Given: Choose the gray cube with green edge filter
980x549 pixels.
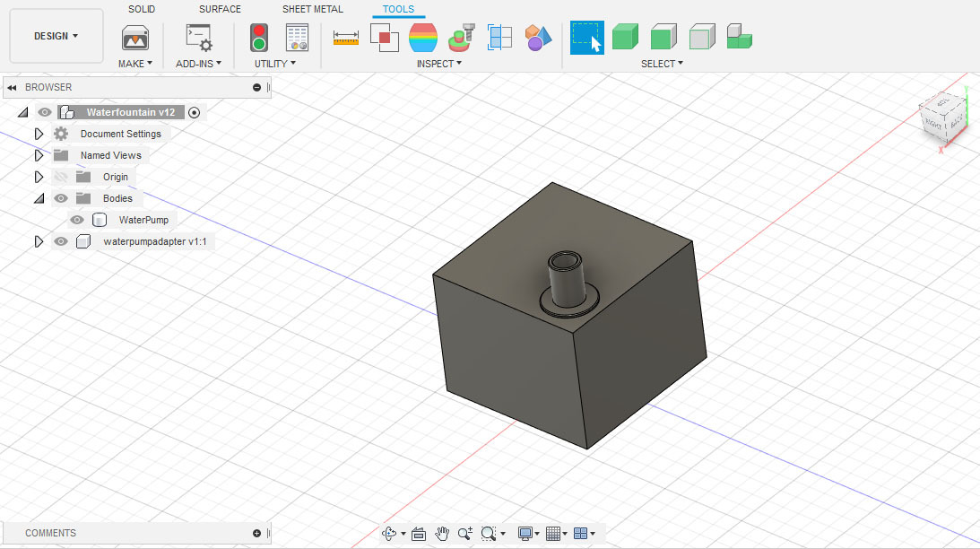Looking at the screenshot, I should click(x=702, y=37).
